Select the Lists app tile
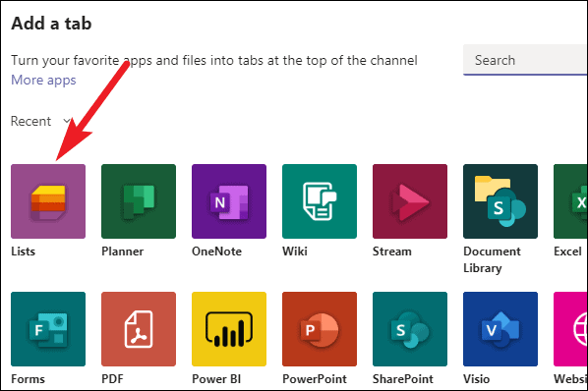 coord(48,201)
